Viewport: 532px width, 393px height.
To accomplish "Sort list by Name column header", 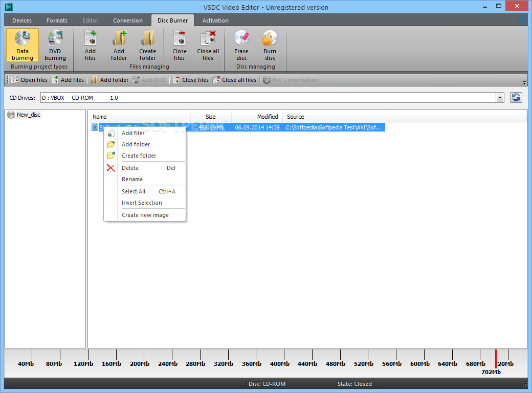I will tap(140, 116).
